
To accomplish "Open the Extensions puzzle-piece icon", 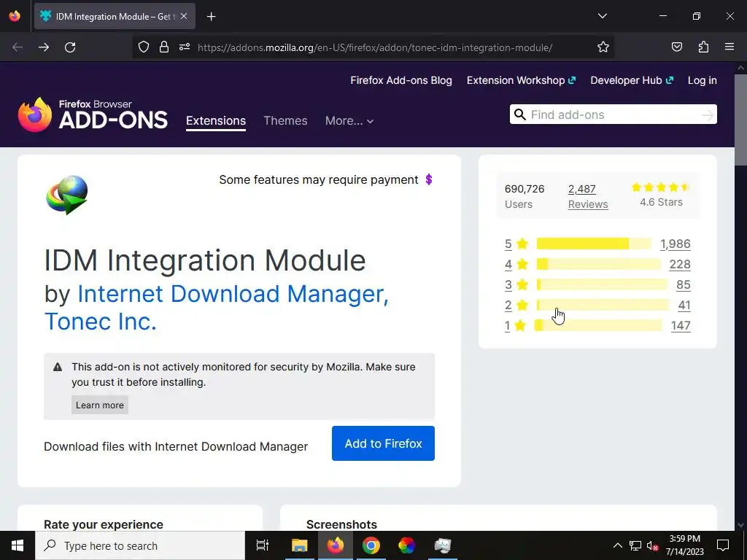I will click(703, 47).
